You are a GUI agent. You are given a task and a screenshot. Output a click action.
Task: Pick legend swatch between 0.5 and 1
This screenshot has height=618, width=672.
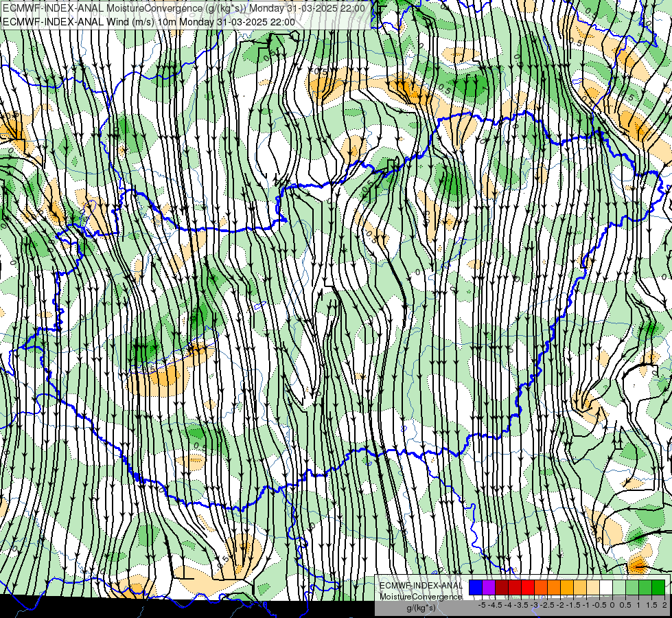[x=632, y=587]
